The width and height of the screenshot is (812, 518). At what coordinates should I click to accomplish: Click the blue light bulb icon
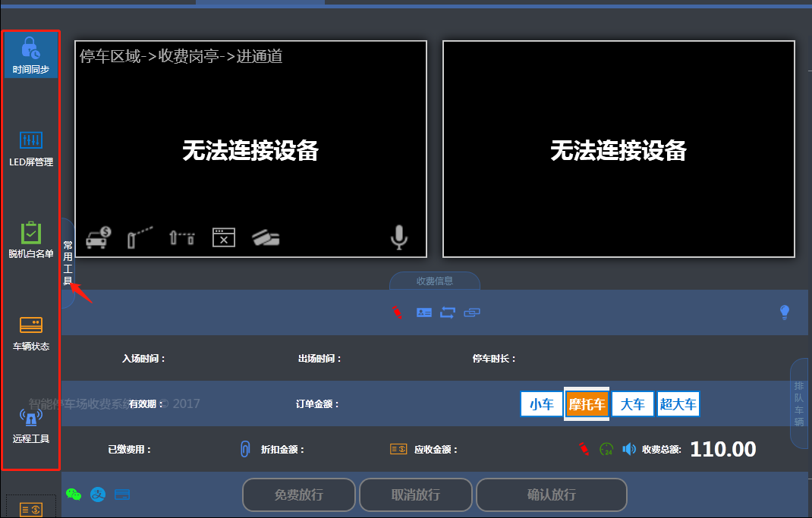coord(785,312)
